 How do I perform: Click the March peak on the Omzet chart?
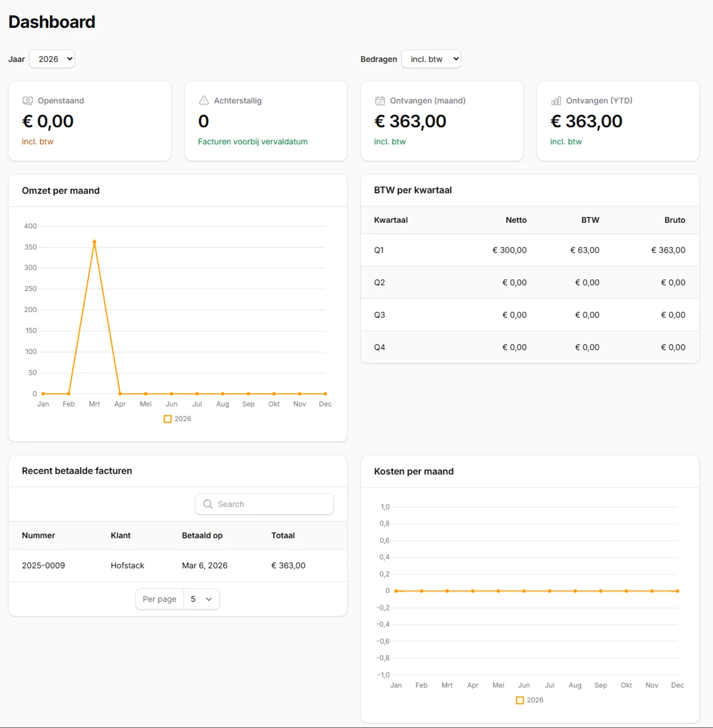coord(94,242)
